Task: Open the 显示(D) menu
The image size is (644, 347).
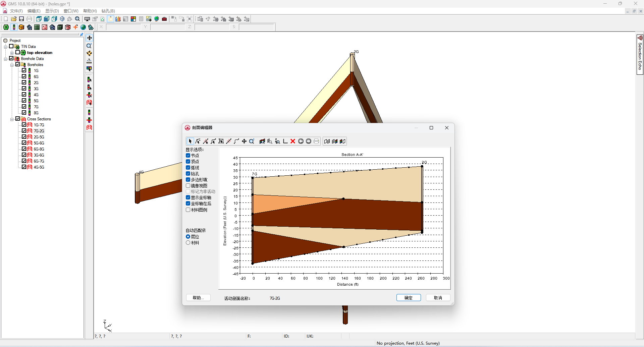Action: (52, 11)
